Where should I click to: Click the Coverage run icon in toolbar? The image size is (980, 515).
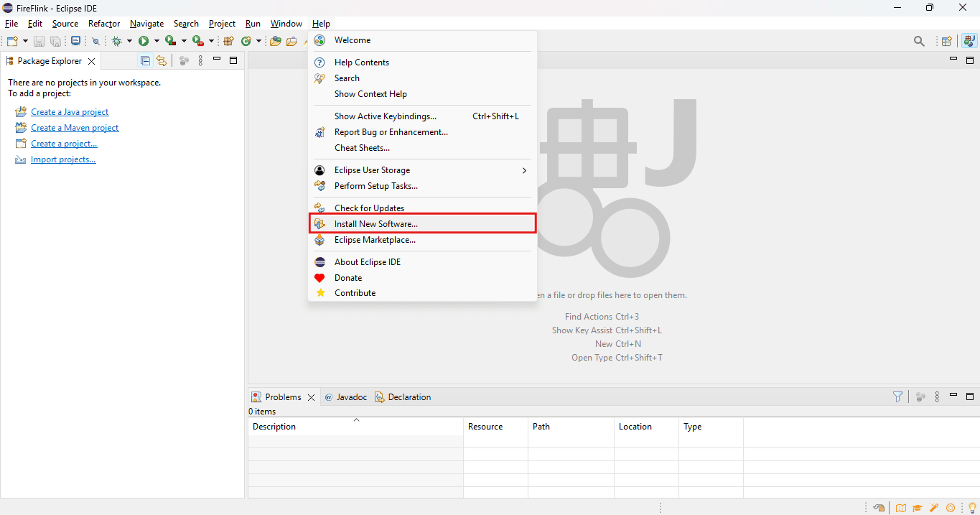point(170,42)
